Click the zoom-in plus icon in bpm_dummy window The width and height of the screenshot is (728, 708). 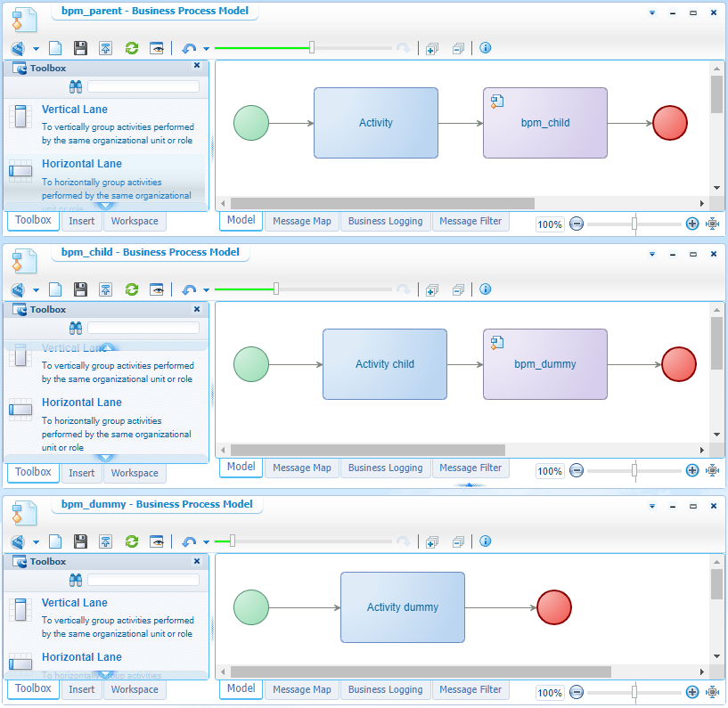[x=692, y=692]
